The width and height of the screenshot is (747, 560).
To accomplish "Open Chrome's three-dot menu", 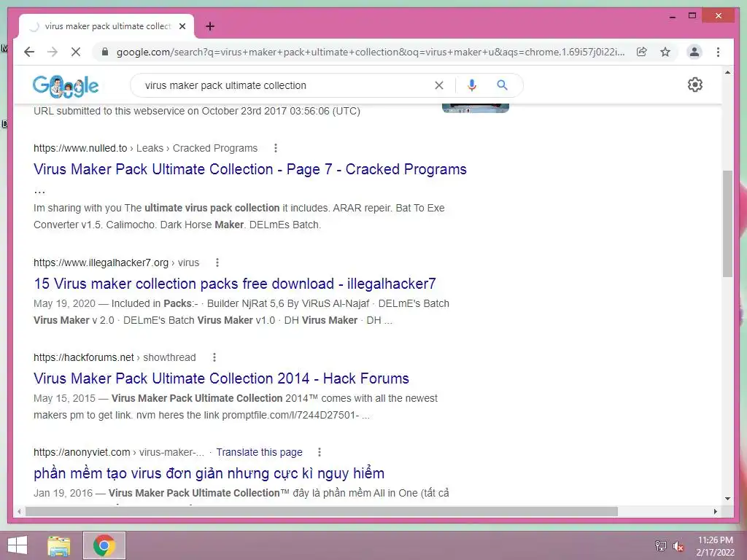I will click(x=718, y=52).
